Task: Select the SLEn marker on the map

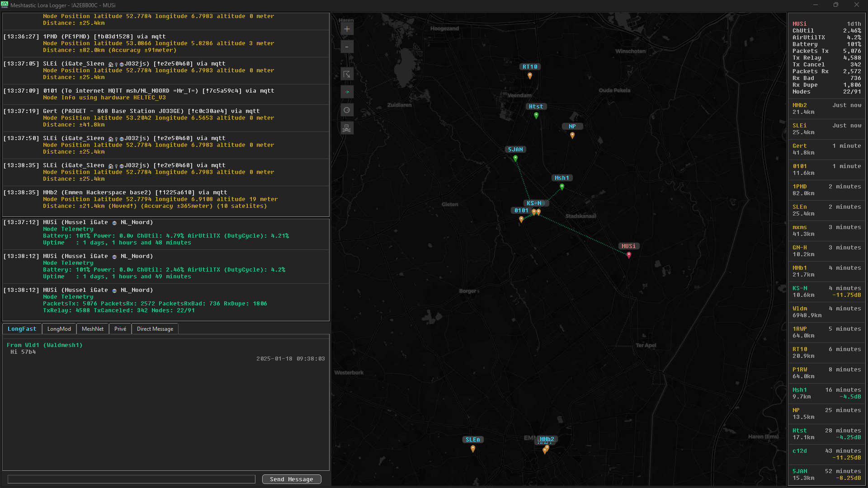Action: (x=473, y=448)
